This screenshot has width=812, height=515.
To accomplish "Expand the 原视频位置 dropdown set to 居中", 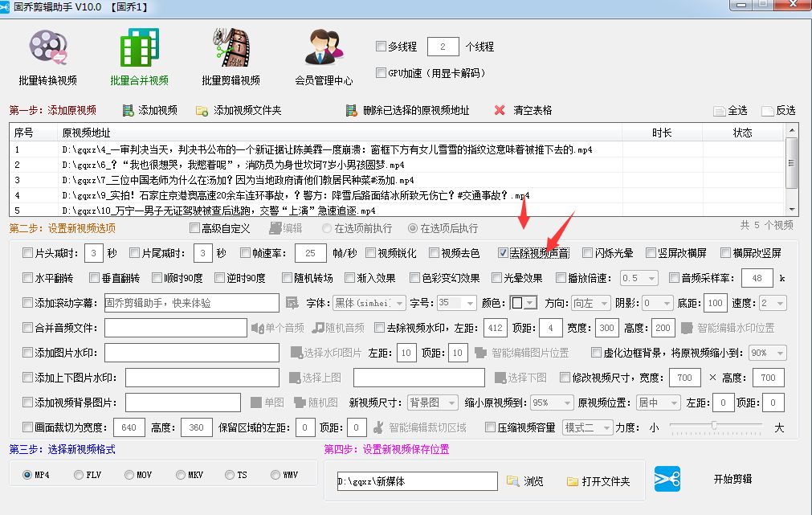I will pyautogui.click(x=658, y=402).
